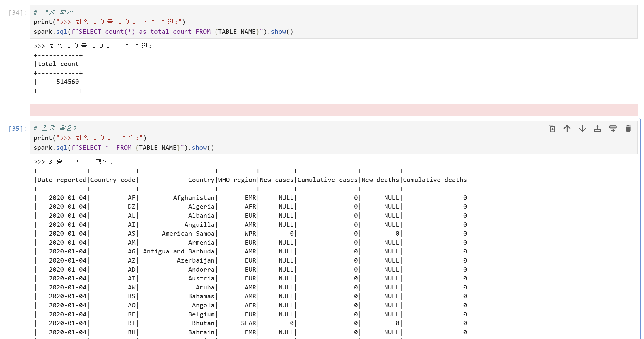Move cell 35 down with arrow icon
The width and height of the screenshot is (644, 339).
pos(582,129)
